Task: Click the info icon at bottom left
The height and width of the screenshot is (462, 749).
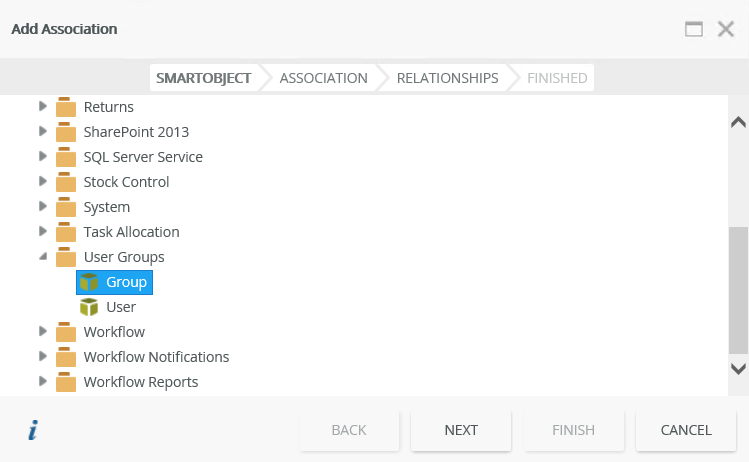Action: tap(33, 430)
